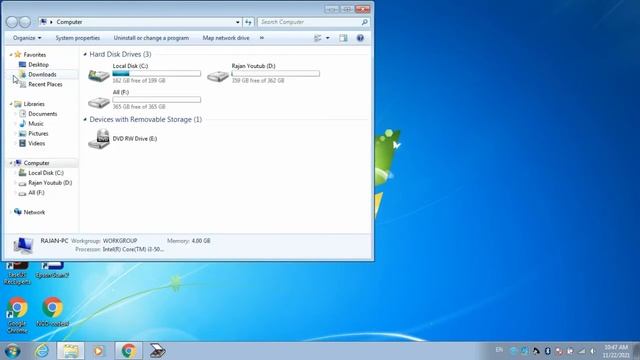The width and height of the screenshot is (640, 360).
Task: Click Map network drive
Action: click(226, 38)
